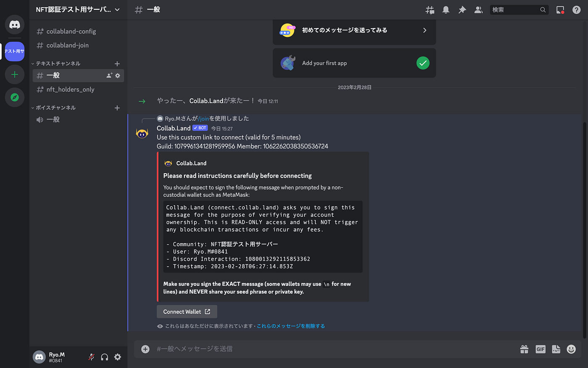
Task: Click これらのメッセージを削除する link
Action: pos(291,326)
